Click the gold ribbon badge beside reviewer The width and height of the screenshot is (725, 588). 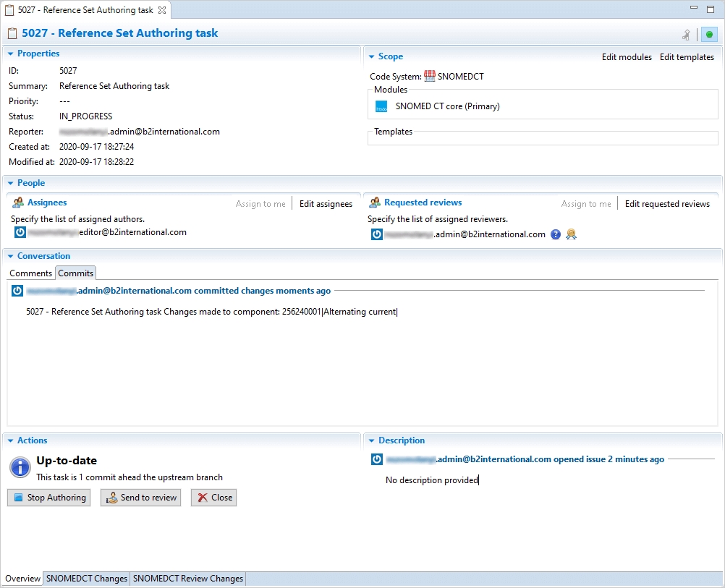pyautogui.click(x=571, y=234)
